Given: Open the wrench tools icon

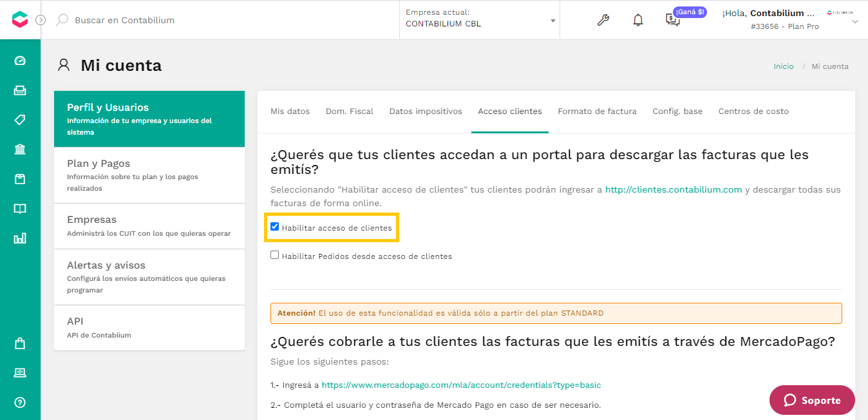Looking at the screenshot, I should pos(603,20).
